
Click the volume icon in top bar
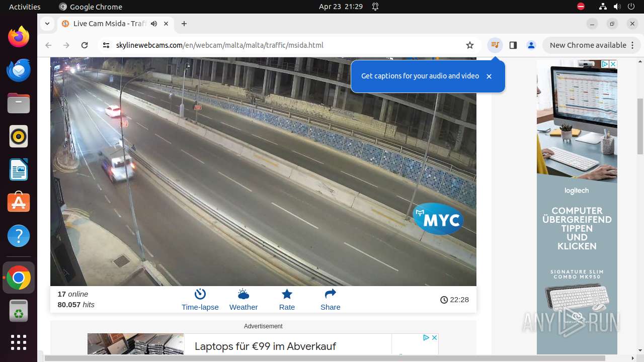click(617, 7)
